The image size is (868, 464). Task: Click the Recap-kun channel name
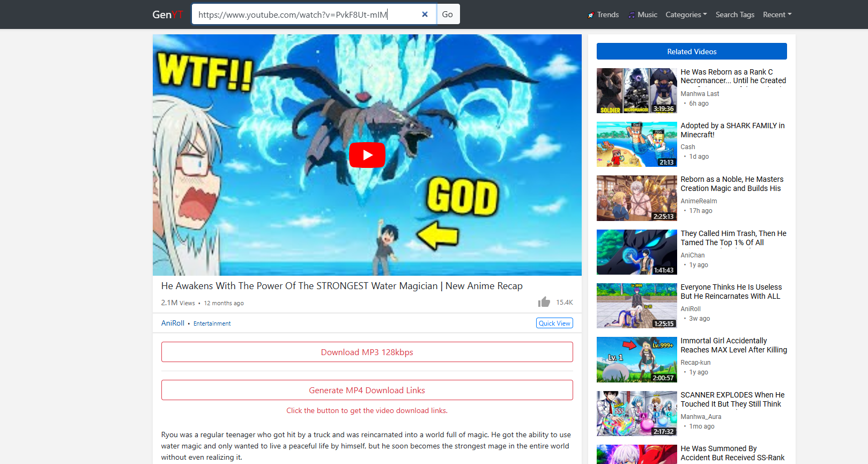point(695,363)
